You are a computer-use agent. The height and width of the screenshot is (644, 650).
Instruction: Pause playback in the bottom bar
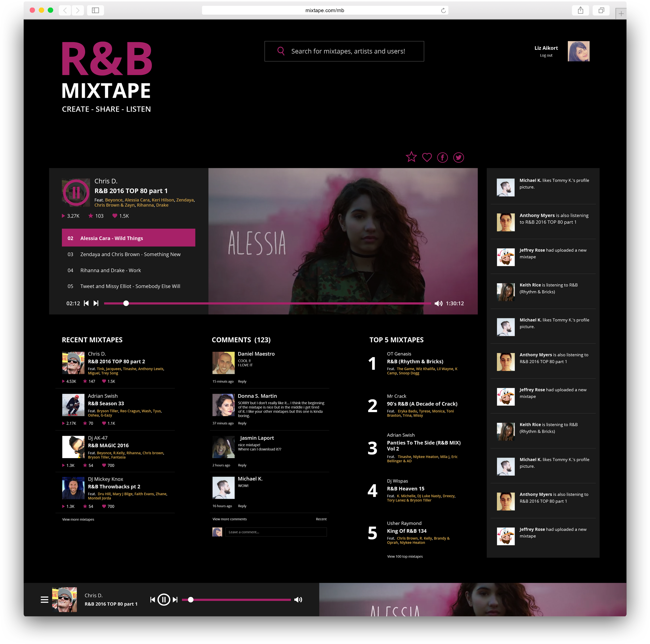coord(164,600)
